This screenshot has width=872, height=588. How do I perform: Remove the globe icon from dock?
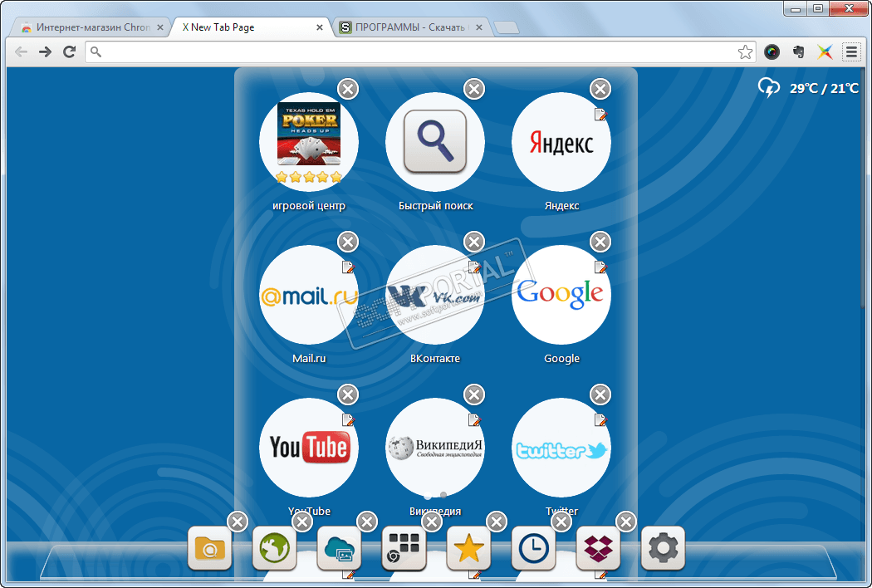tap(302, 522)
